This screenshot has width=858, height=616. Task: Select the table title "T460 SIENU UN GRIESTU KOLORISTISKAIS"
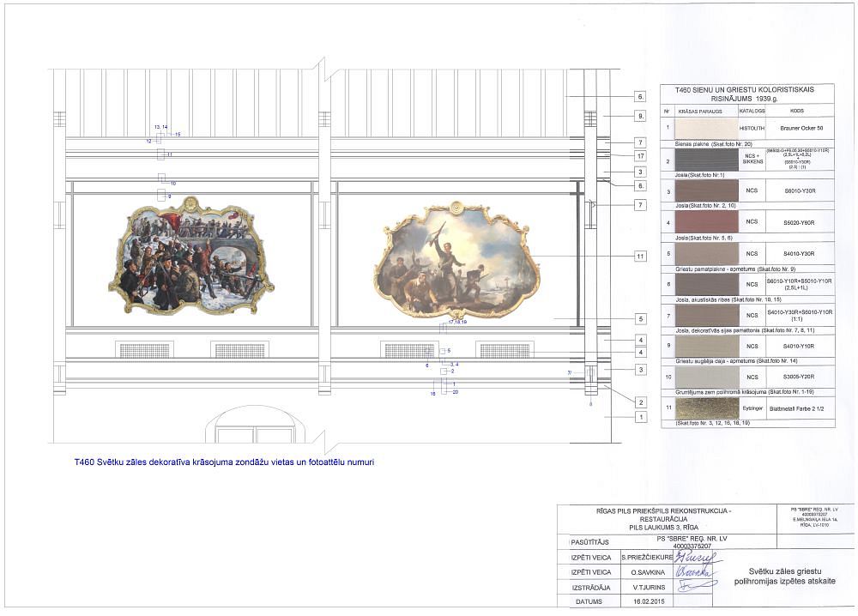coord(745,90)
